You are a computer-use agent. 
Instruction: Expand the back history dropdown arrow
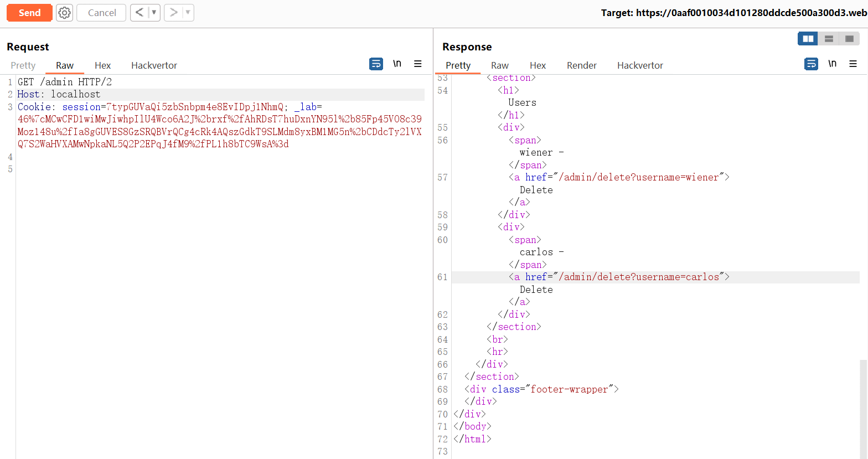[154, 13]
